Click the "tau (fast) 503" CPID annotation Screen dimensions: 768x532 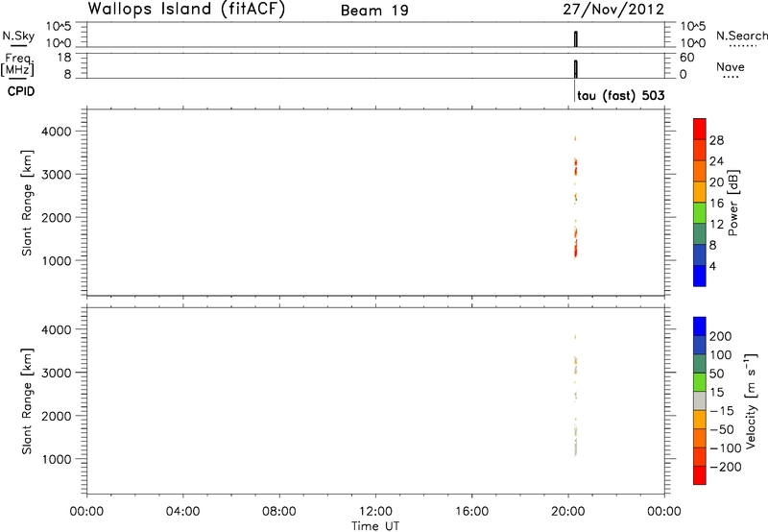pyautogui.click(x=620, y=95)
